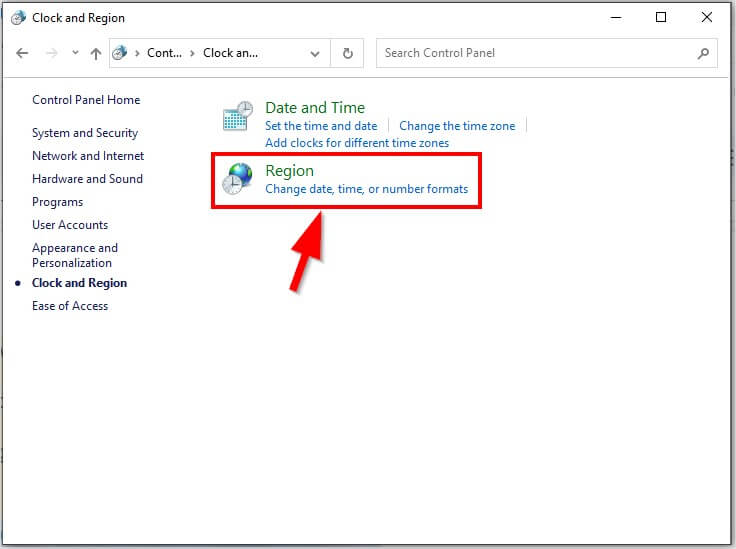This screenshot has height=549, width=736.
Task: Refresh the Clock and Region page
Action: (347, 53)
